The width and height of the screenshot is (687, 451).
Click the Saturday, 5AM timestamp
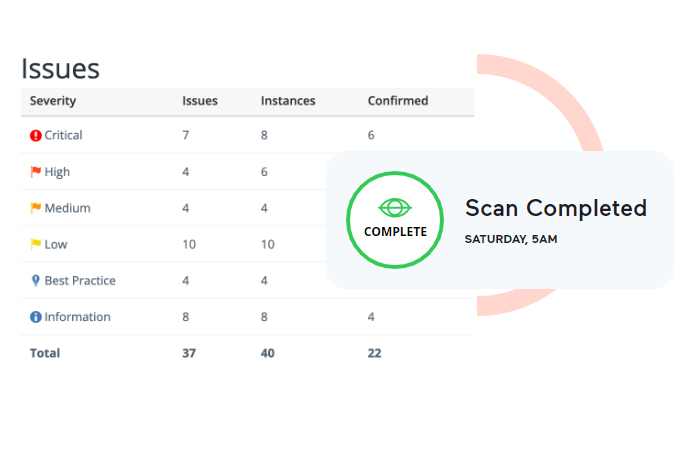tap(511, 239)
